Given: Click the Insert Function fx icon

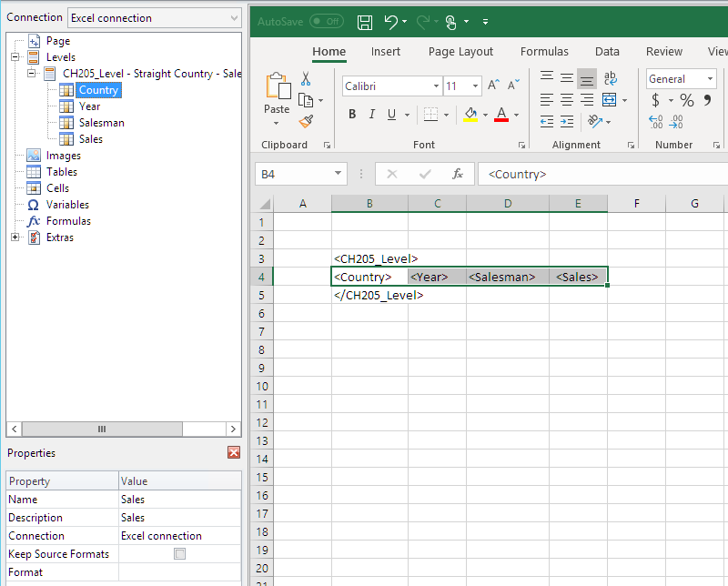Looking at the screenshot, I should pyautogui.click(x=458, y=174).
